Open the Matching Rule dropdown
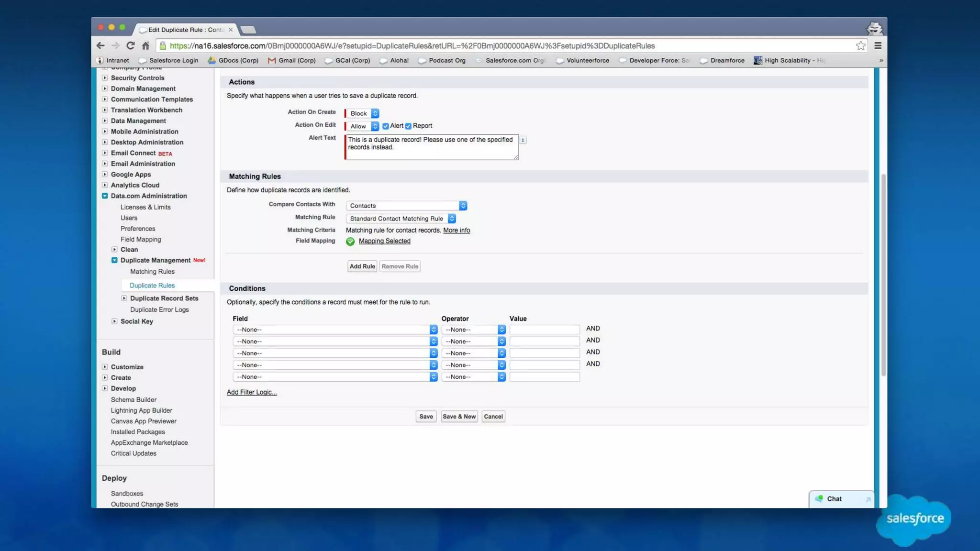Image resolution: width=980 pixels, height=551 pixels. (401, 219)
